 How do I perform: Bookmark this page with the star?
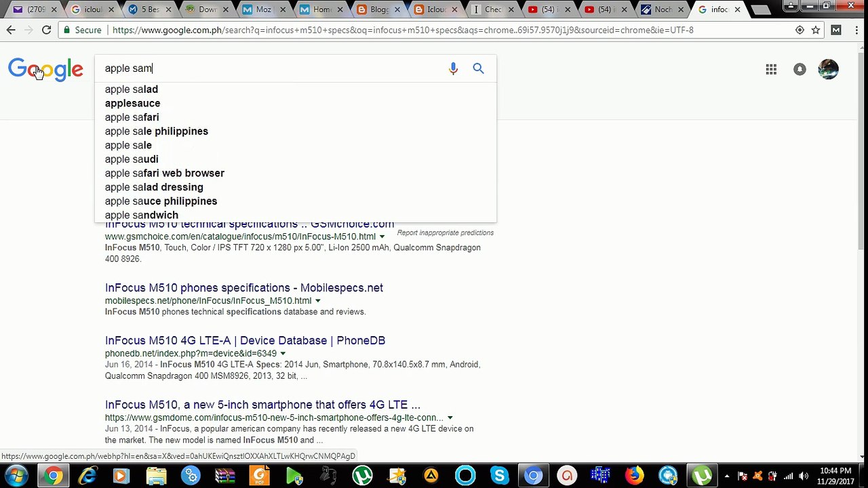[x=816, y=30]
